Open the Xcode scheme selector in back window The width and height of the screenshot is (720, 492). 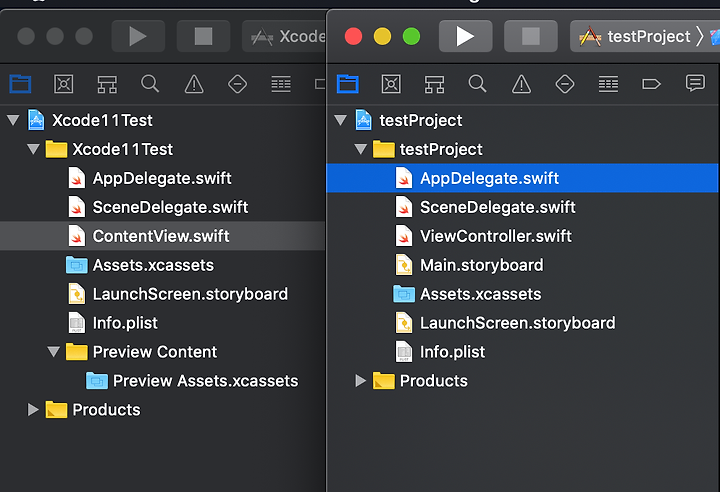coord(284,36)
